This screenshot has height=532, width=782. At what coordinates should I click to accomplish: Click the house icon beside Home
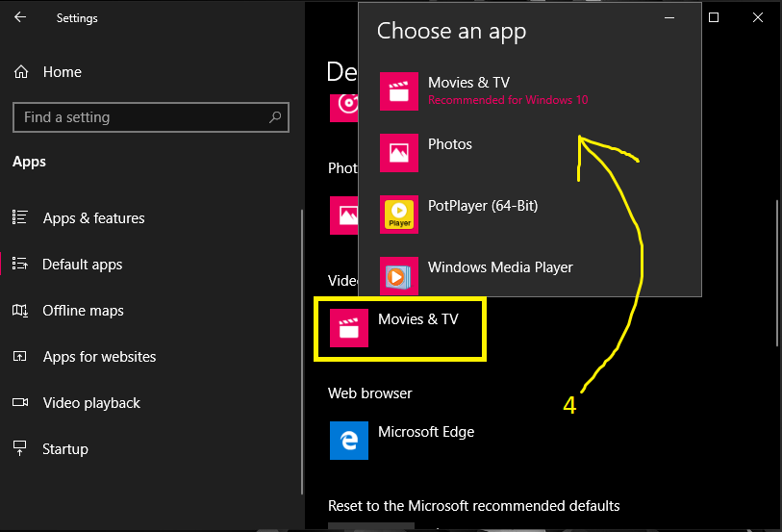[x=21, y=72]
